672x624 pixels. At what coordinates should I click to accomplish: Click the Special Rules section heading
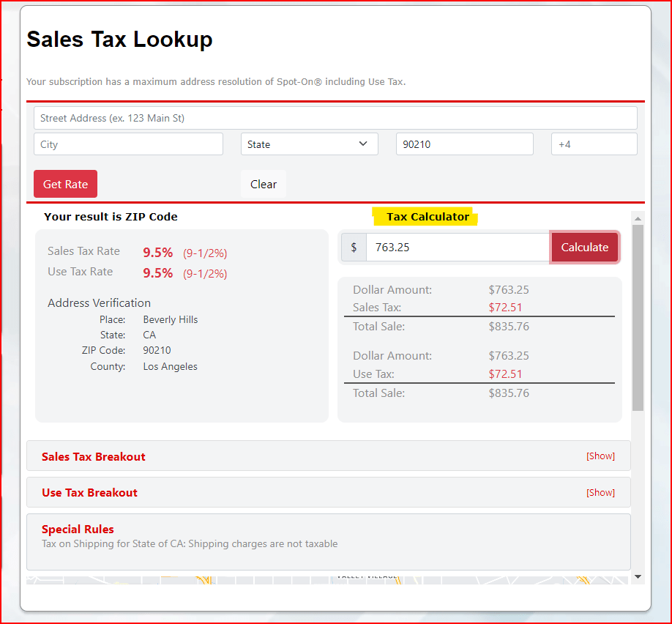tap(78, 529)
